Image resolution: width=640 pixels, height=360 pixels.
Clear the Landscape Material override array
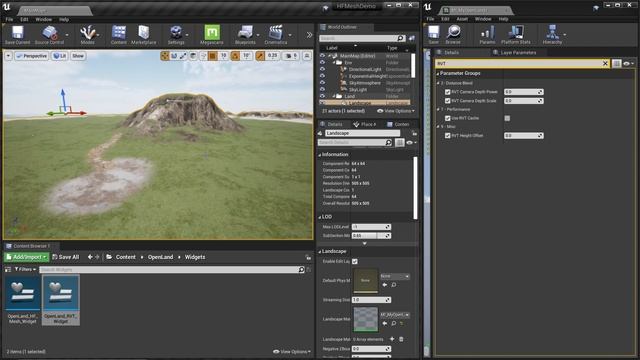(x=401, y=339)
